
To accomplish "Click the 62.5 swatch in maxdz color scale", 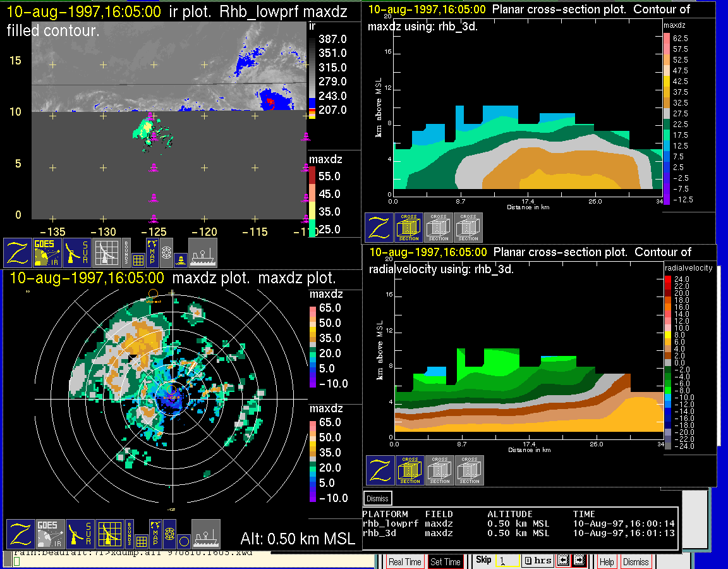I will point(667,39).
